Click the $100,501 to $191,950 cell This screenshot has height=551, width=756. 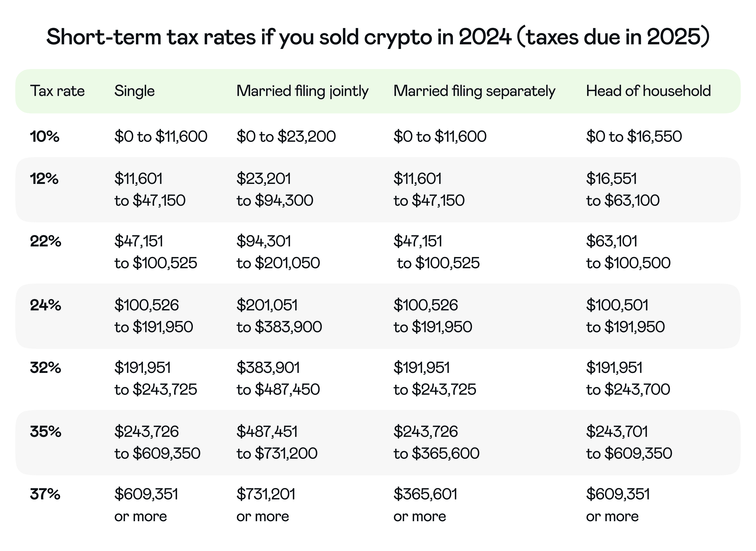click(x=625, y=316)
